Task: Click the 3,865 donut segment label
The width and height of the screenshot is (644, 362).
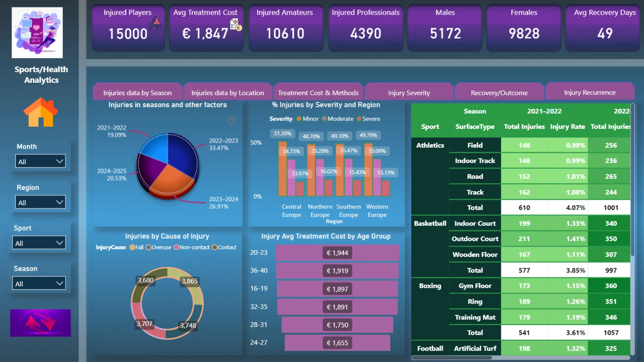Action: (x=190, y=281)
